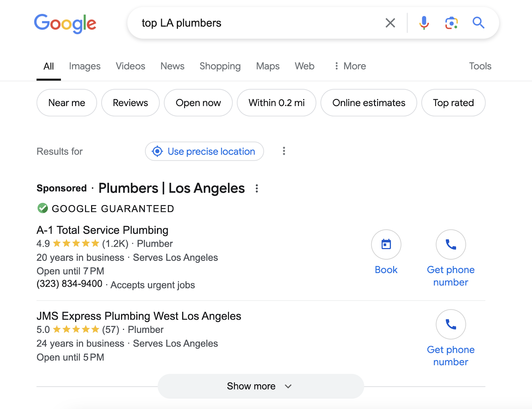
Task: Get phone number for JMS Express Plumbing
Action: coord(451,324)
